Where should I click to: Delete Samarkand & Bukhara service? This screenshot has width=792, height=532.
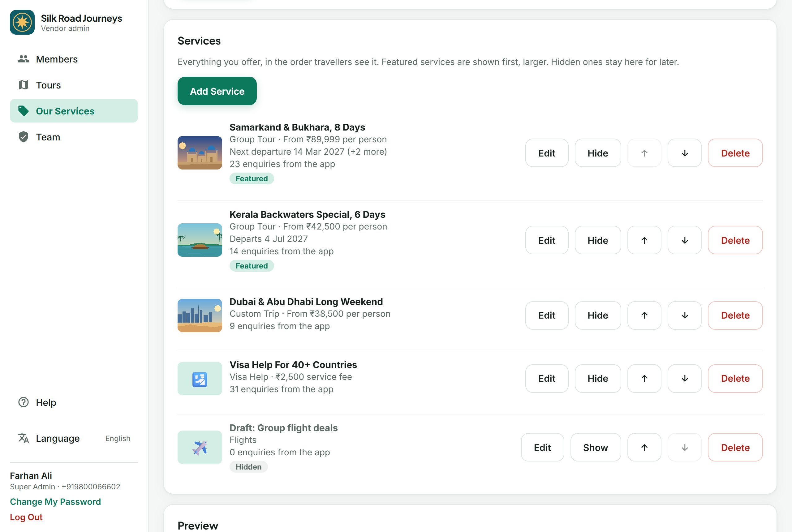click(x=735, y=153)
